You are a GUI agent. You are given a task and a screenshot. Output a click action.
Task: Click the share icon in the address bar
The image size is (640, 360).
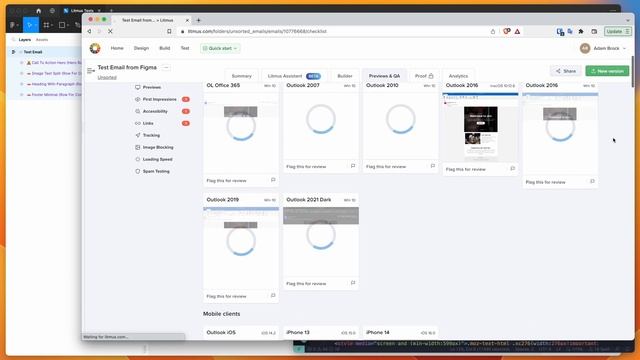[x=493, y=31]
